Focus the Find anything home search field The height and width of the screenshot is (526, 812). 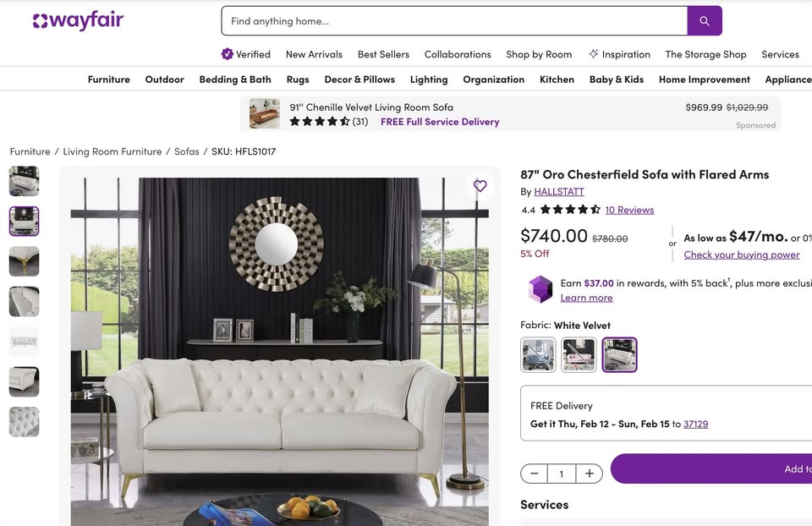(454, 20)
